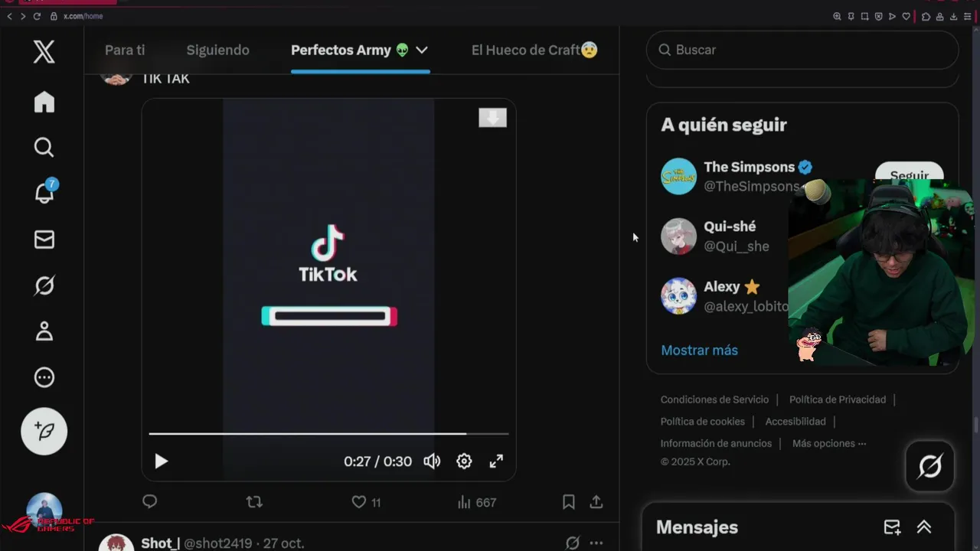Image resolution: width=980 pixels, height=551 pixels.
Task: Bookmark the TikTok video post
Action: [x=568, y=502]
